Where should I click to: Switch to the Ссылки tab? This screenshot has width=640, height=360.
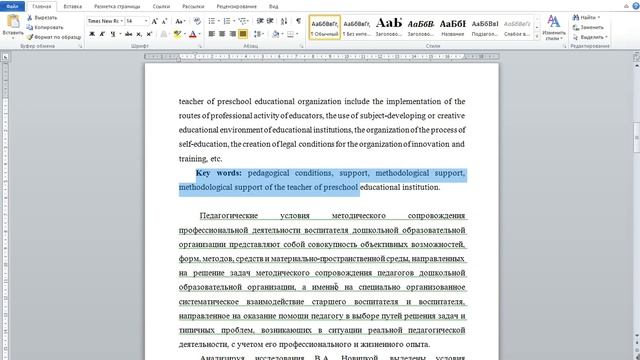click(x=161, y=7)
